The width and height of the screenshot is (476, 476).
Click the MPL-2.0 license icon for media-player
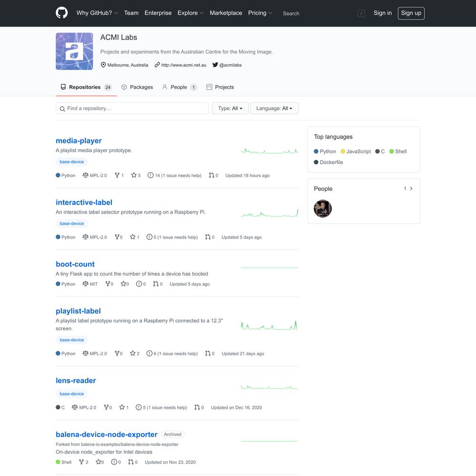[85, 175]
